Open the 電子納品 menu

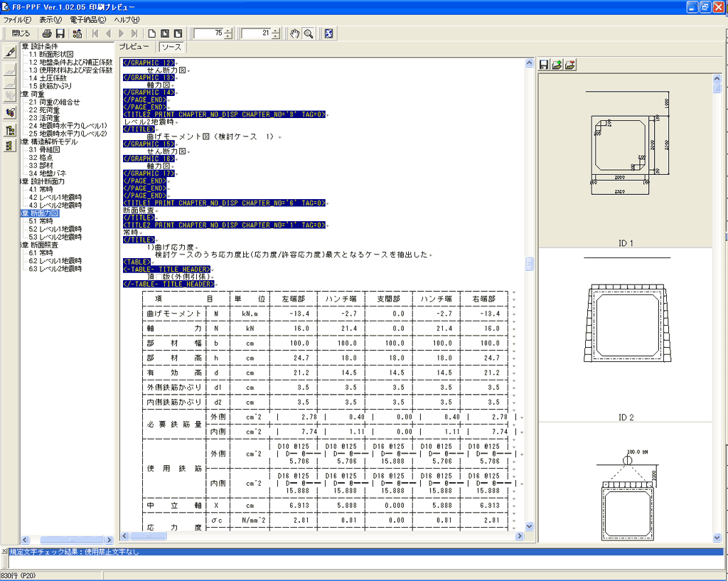tap(87, 19)
